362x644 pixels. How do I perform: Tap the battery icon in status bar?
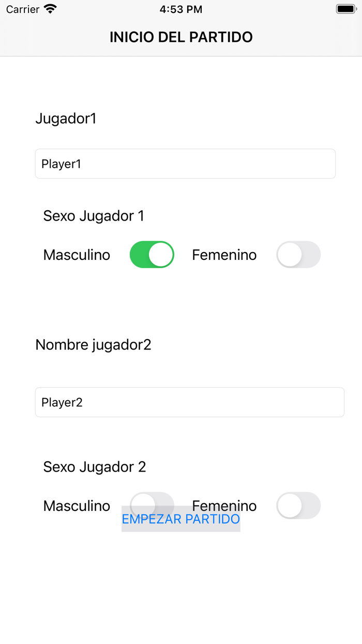tap(346, 9)
